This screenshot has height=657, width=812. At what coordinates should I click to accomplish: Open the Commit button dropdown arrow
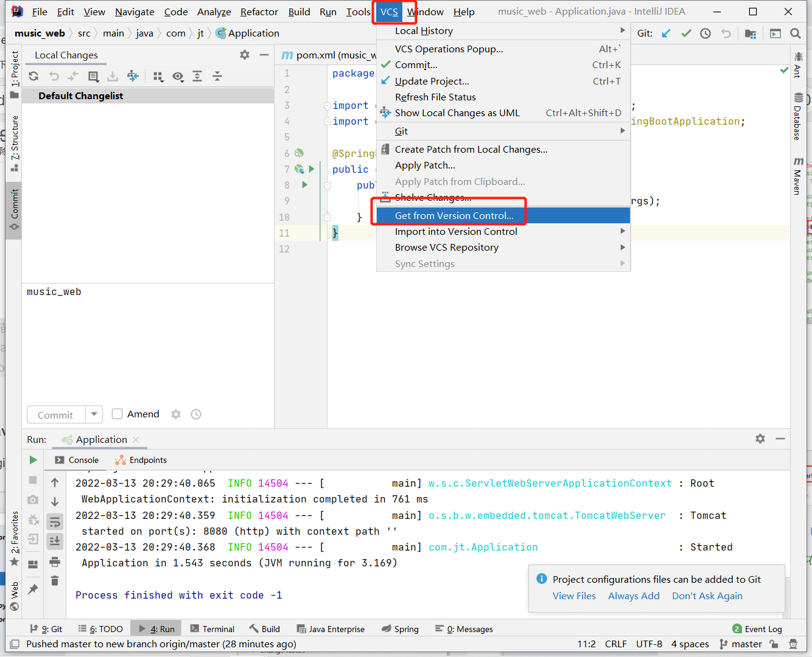pyautogui.click(x=94, y=414)
